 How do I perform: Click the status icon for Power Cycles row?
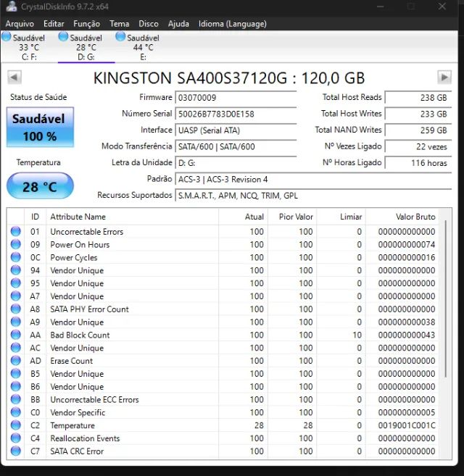(15, 257)
